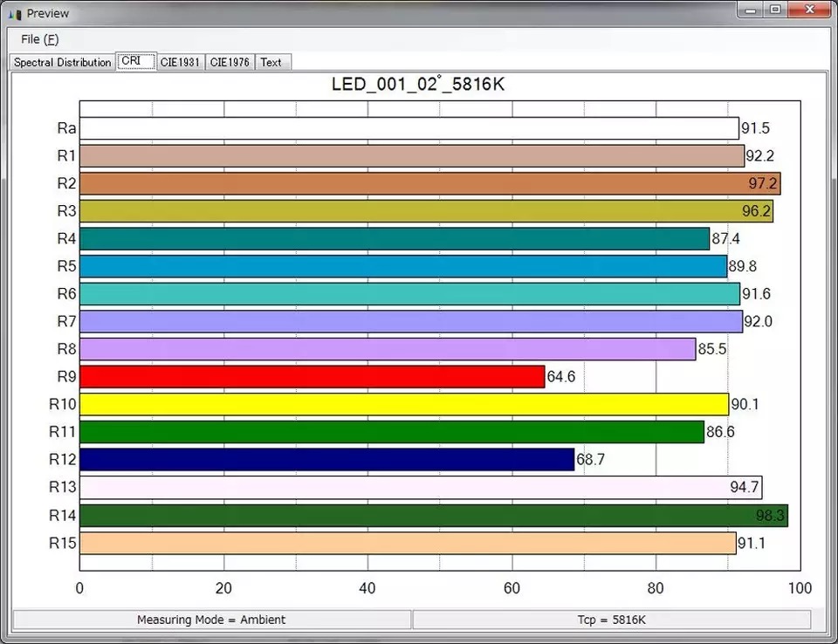Click the chart title LED_001_02°_5816K

(x=418, y=85)
